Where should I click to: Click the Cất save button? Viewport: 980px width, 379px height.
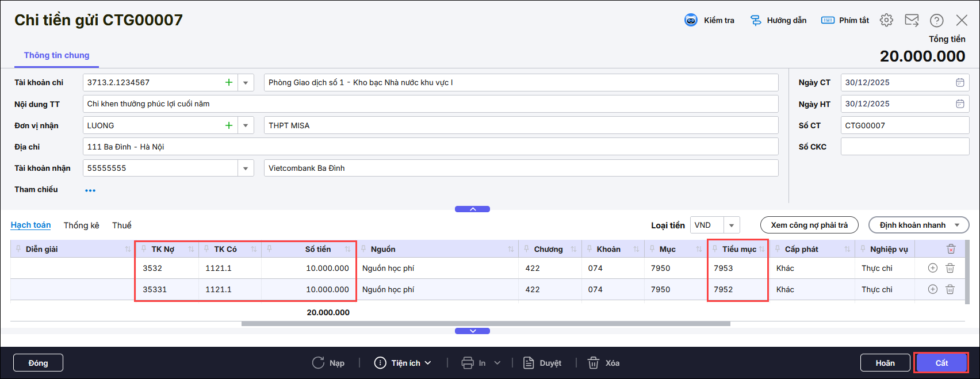coord(941,363)
